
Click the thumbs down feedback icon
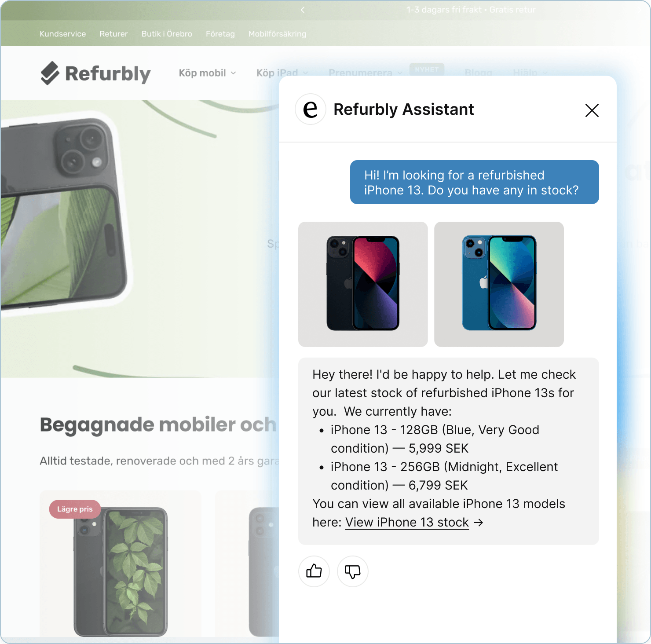point(353,571)
